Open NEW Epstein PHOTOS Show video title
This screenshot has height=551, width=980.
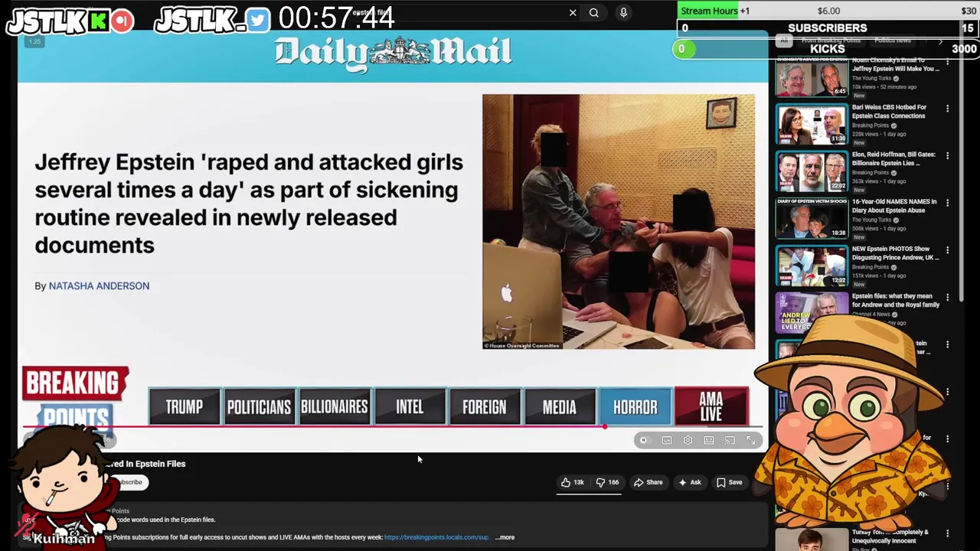tap(895, 253)
